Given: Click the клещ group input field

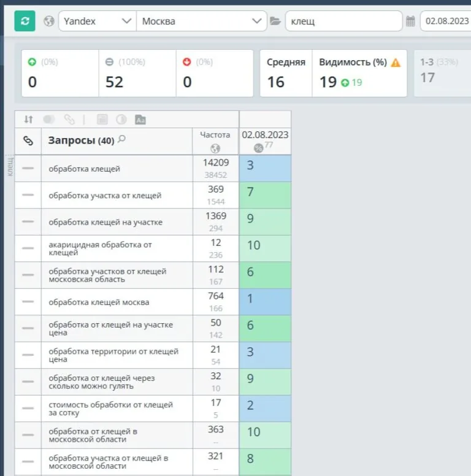Looking at the screenshot, I should [343, 21].
